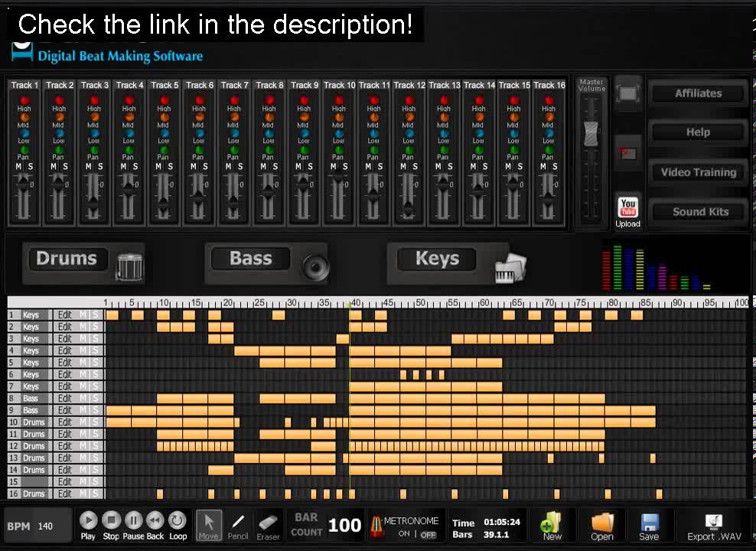
Task: Upload to YouTube via the Upload icon
Action: [x=627, y=212]
